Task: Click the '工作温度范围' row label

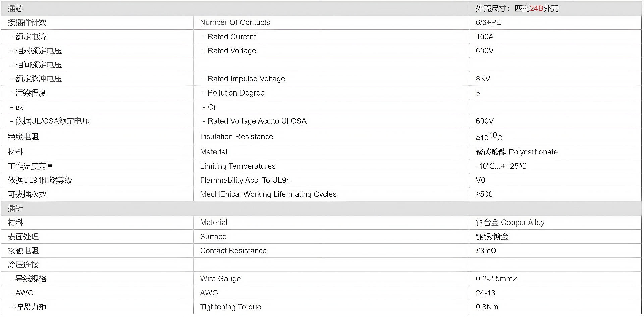Action: (x=31, y=166)
